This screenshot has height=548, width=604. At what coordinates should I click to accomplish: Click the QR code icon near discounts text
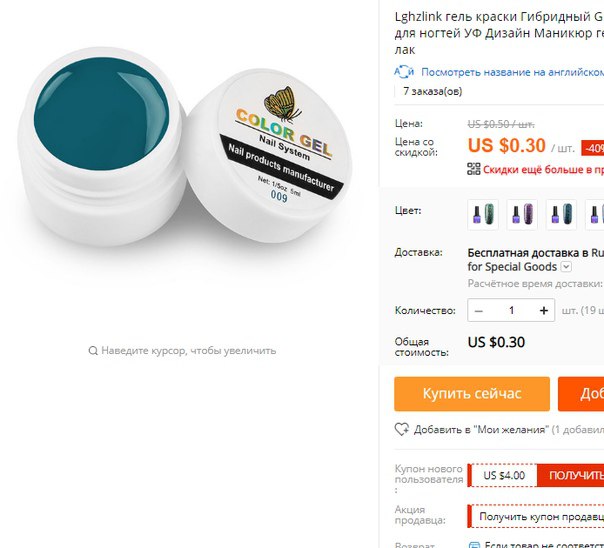pyautogui.click(x=474, y=169)
